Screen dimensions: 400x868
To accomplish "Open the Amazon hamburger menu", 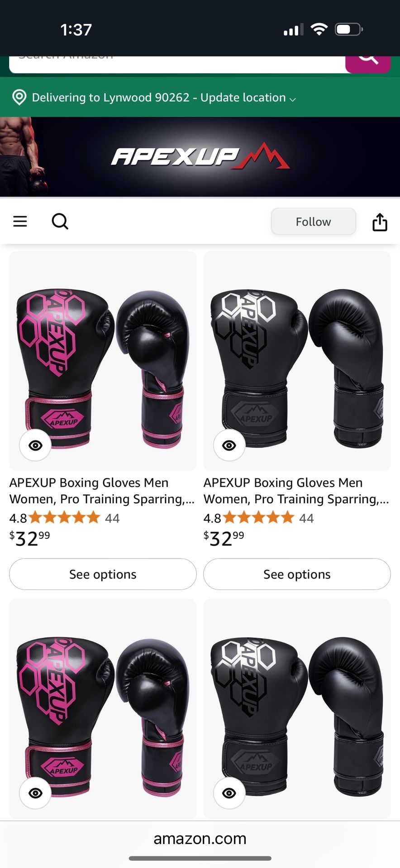I will tap(20, 222).
